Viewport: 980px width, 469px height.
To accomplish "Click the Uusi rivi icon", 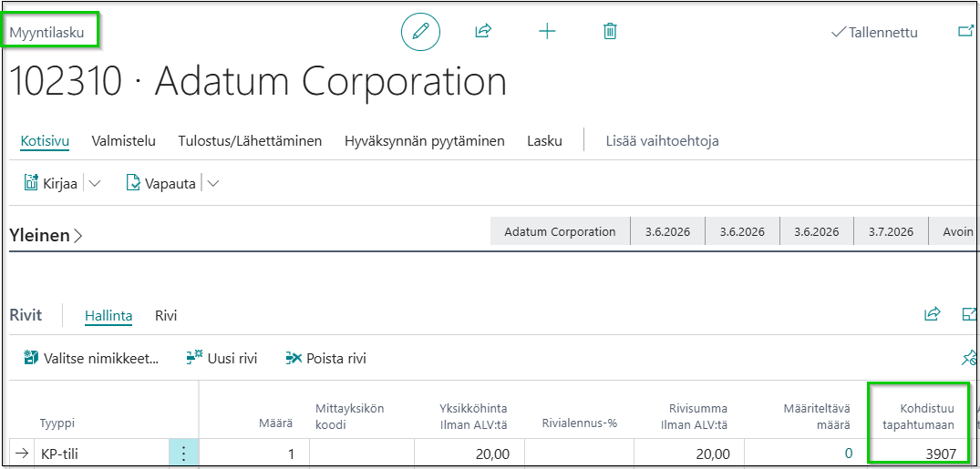I will [195, 358].
